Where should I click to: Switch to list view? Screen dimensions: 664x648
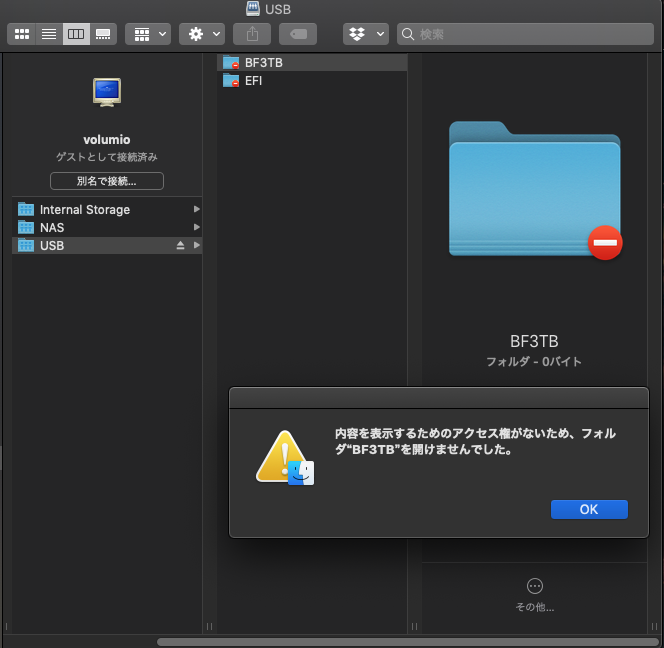click(49, 34)
